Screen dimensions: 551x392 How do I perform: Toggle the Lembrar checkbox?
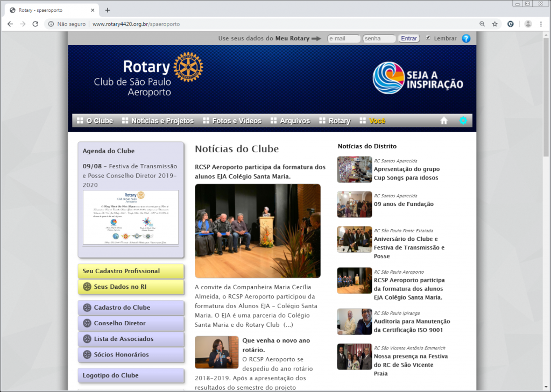coord(428,38)
